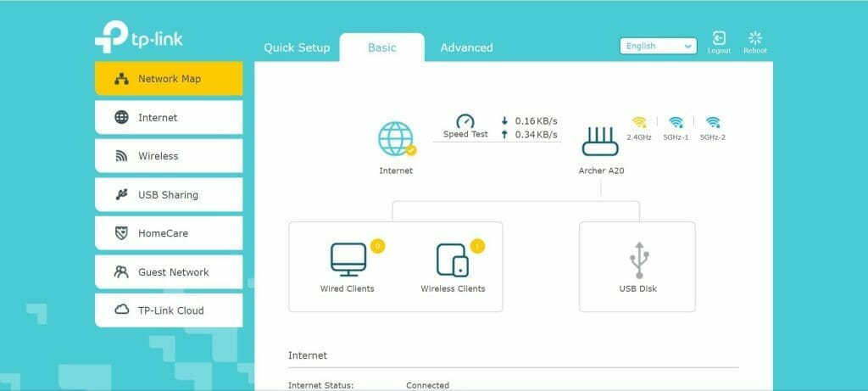The width and height of the screenshot is (868, 391).
Task: Click the Reboot spinner icon
Action: [755, 37]
